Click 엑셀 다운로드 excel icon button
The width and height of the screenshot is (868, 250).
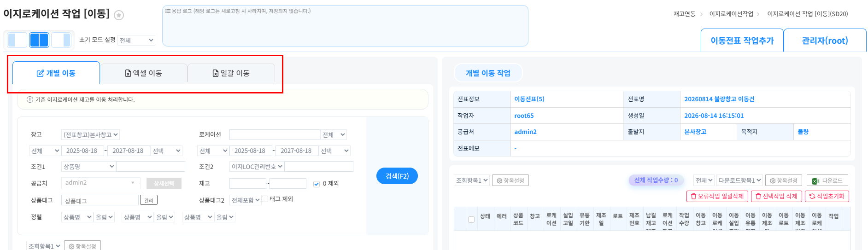[x=827, y=180]
